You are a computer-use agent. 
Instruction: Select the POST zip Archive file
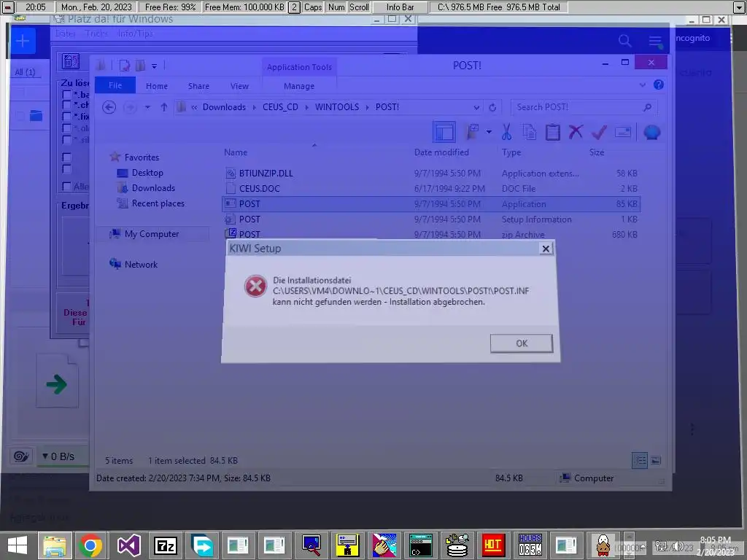(431, 234)
